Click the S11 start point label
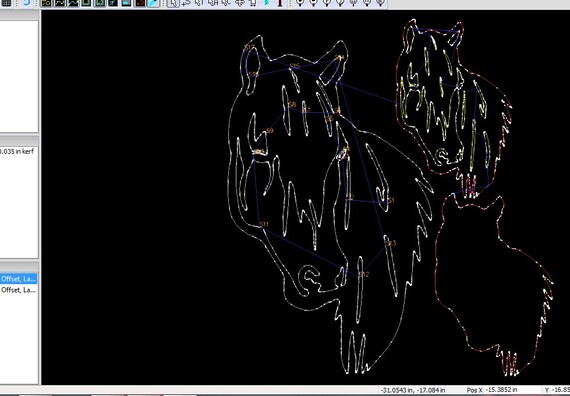The image size is (570, 396). 264,224
